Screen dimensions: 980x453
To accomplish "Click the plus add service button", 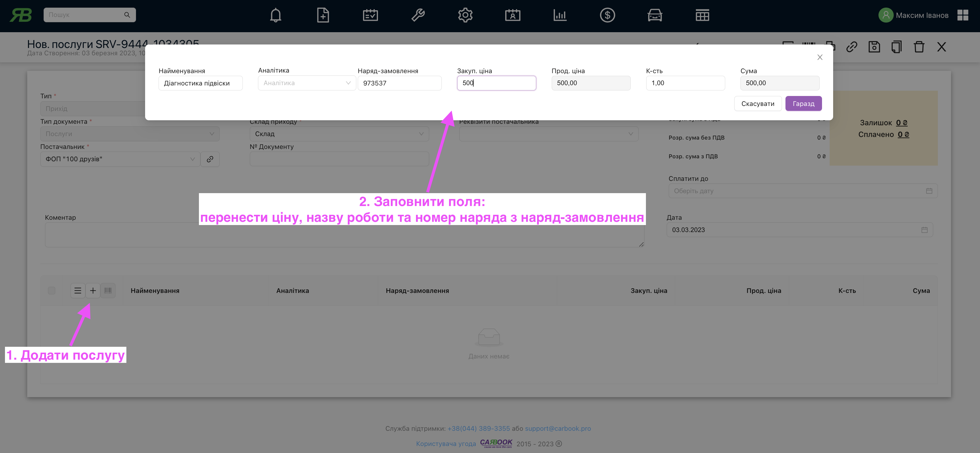I will point(93,291).
